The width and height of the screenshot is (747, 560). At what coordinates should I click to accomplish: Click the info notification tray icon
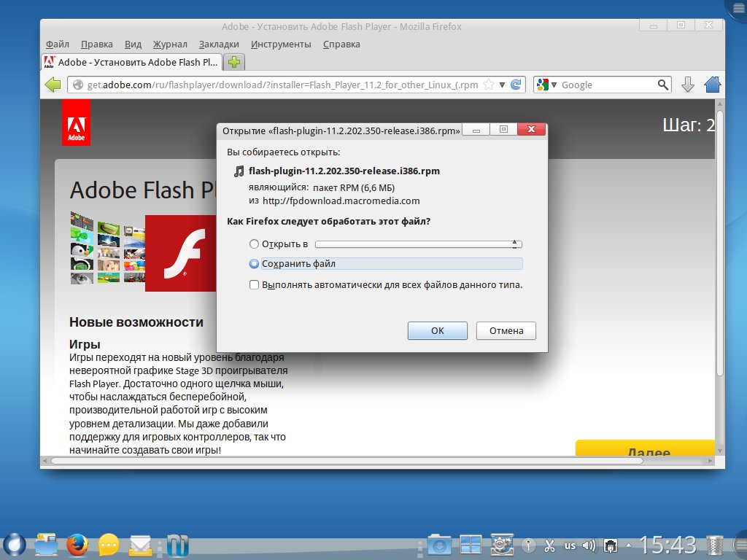tap(528, 545)
